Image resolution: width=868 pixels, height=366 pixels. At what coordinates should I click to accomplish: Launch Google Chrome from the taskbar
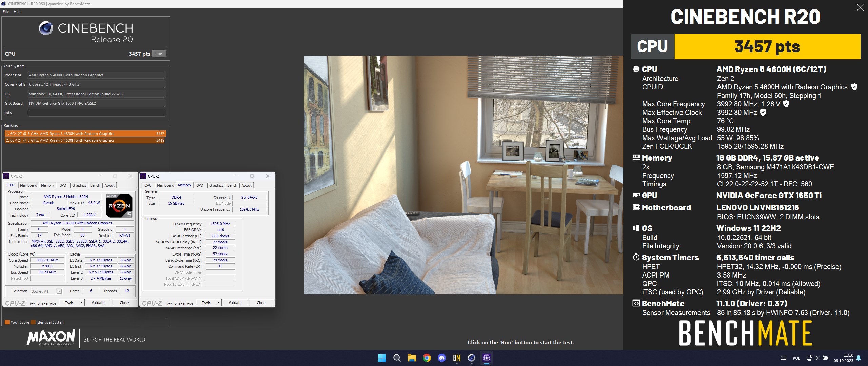(x=427, y=358)
